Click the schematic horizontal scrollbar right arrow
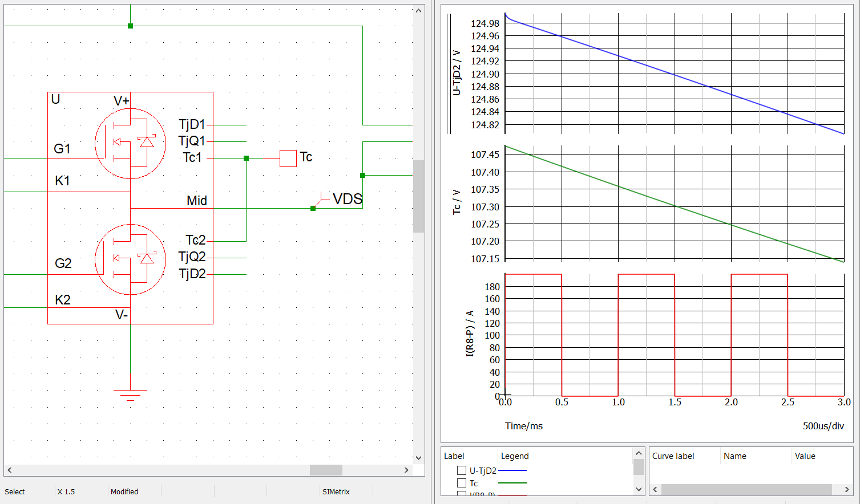Viewport: 860px width, 504px height. [406, 470]
